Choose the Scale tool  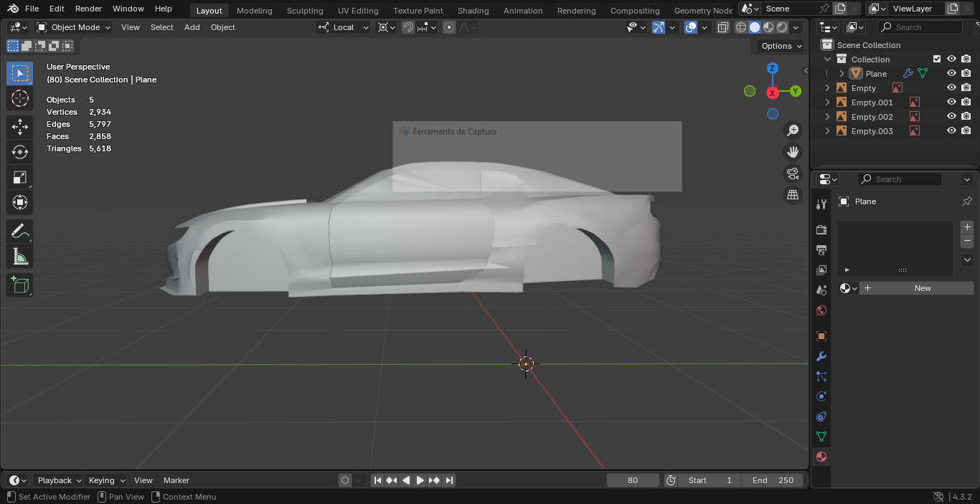coord(20,177)
